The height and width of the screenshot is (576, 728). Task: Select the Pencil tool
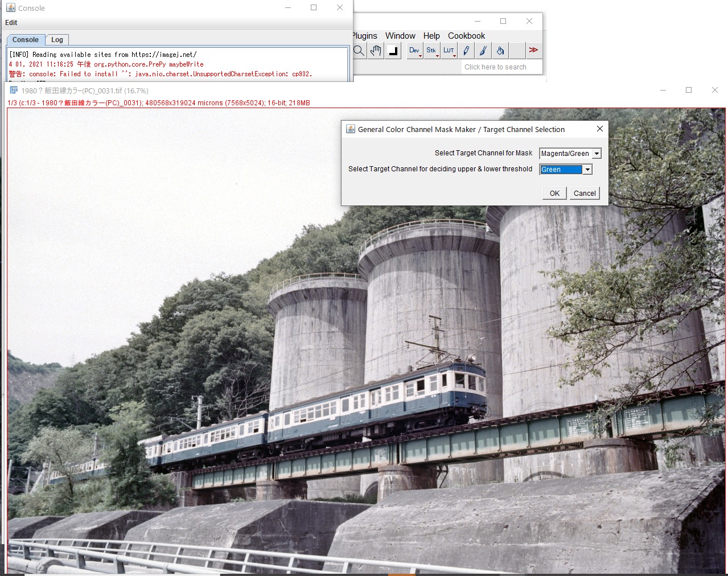tap(466, 51)
